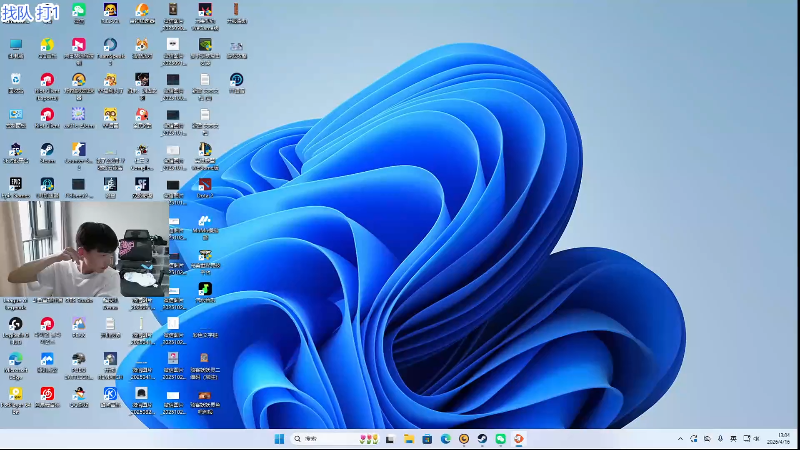The height and width of the screenshot is (450, 800).
Task: Click the Windows Start button
Action: [279, 439]
